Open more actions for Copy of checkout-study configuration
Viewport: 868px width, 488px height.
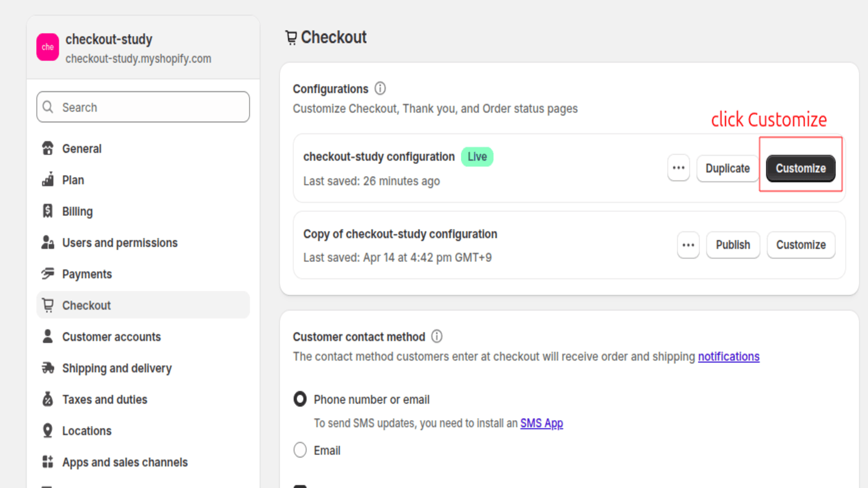(x=688, y=245)
